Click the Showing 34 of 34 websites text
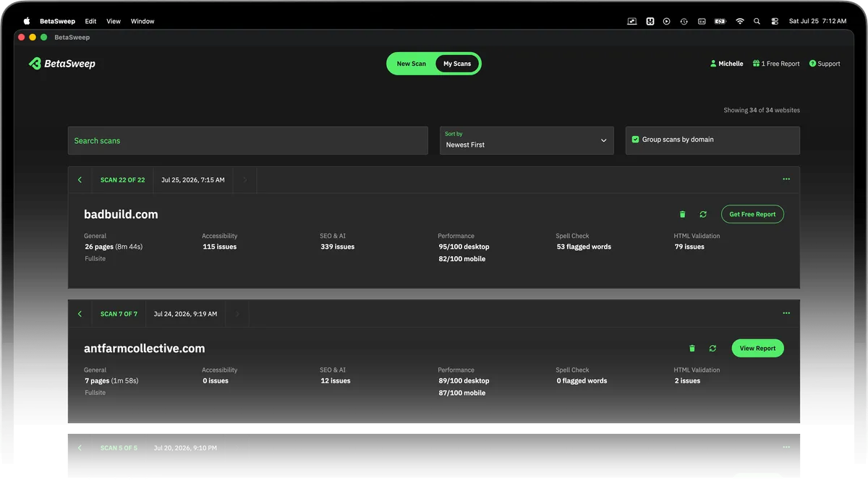This screenshot has height=481, width=868. (762, 110)
